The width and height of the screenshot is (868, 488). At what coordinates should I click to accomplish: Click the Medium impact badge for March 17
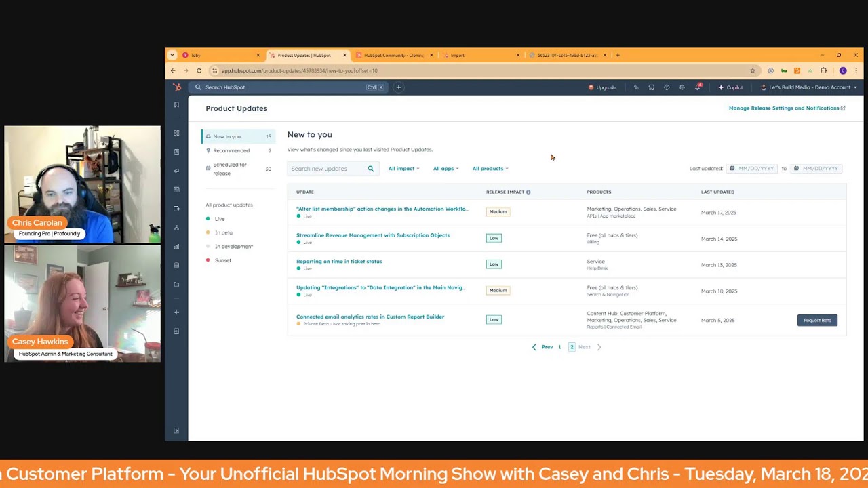(x=498, y=212)
